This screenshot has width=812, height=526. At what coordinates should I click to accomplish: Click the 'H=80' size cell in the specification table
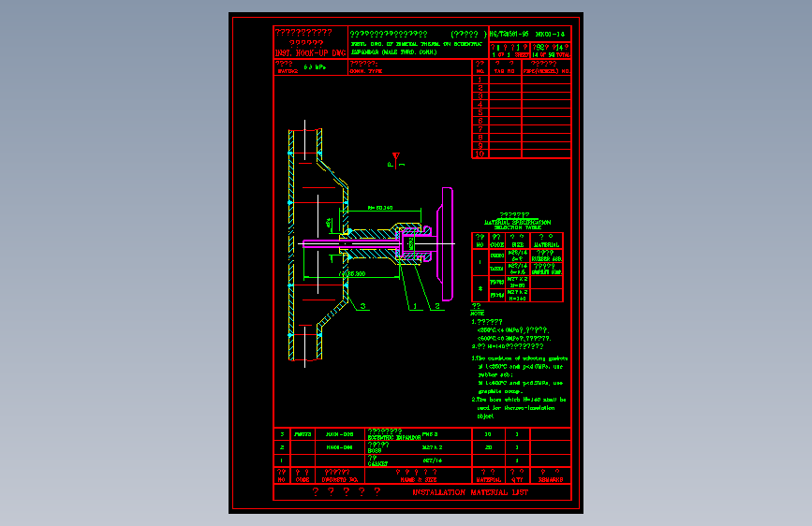(517, 285)
